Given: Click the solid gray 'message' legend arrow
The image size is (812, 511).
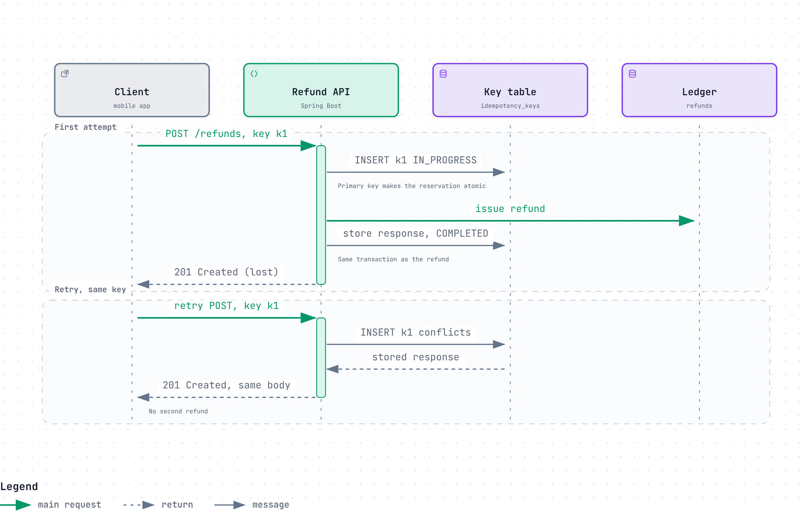Looking at the screenshot, I should pyautogui.click(x=230, y=505).
